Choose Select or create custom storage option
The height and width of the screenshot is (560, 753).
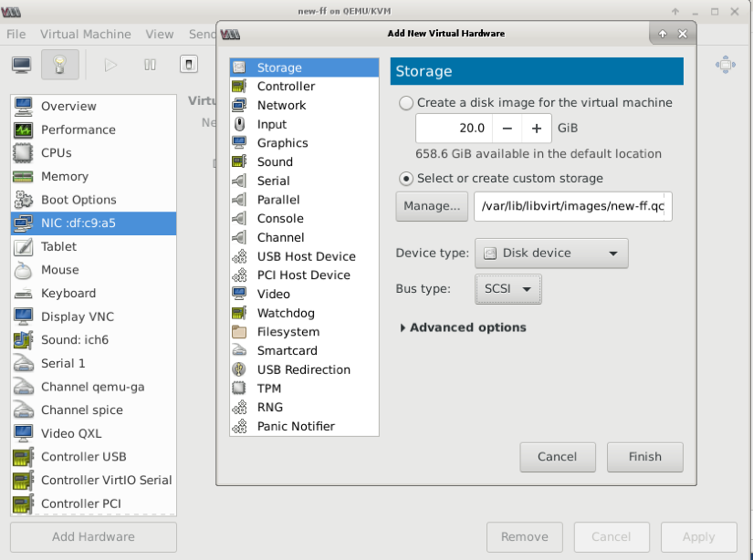pos(406,179)
